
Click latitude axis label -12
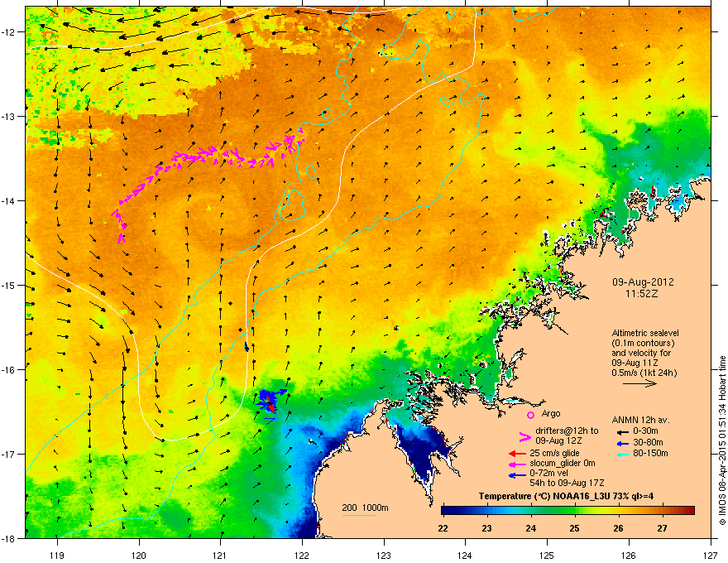pos(8,32)
